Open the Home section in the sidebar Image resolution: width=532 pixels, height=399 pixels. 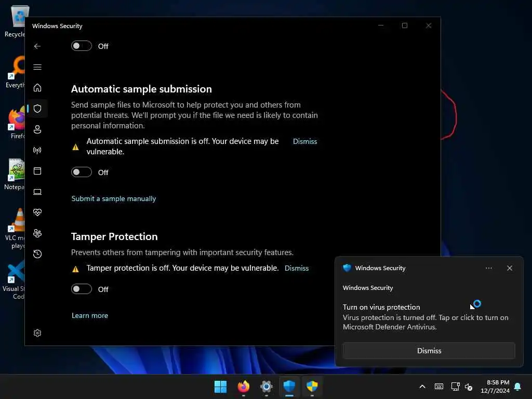pos(37,88)
